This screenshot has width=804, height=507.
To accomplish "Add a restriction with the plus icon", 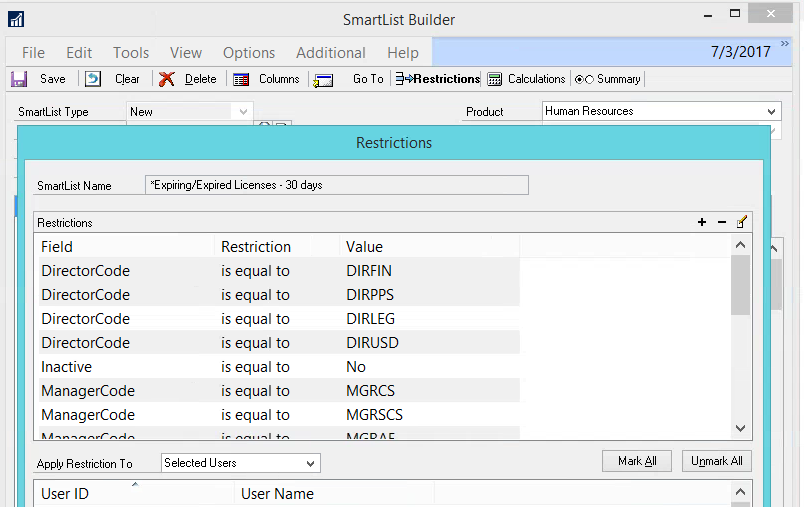I will click(x=702, y=222).
